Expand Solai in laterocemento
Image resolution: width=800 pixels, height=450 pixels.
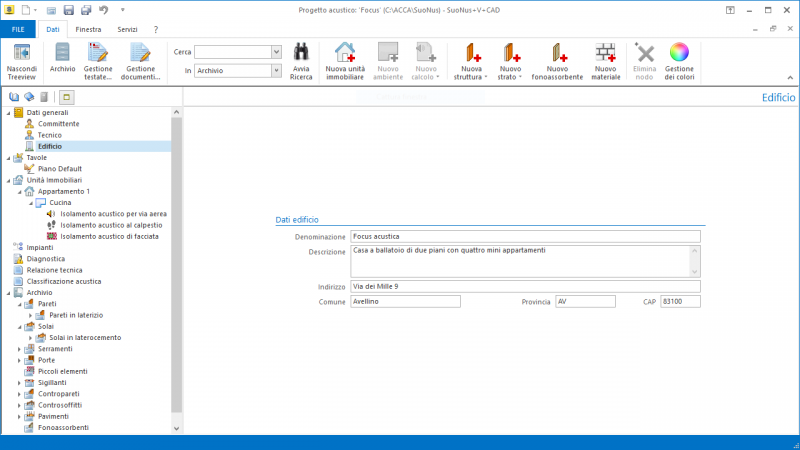point(31,338)
